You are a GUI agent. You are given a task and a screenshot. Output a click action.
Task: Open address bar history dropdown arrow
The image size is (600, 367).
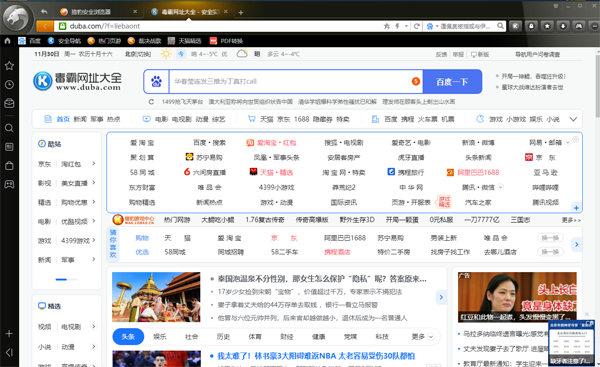(x=406, y=26)
